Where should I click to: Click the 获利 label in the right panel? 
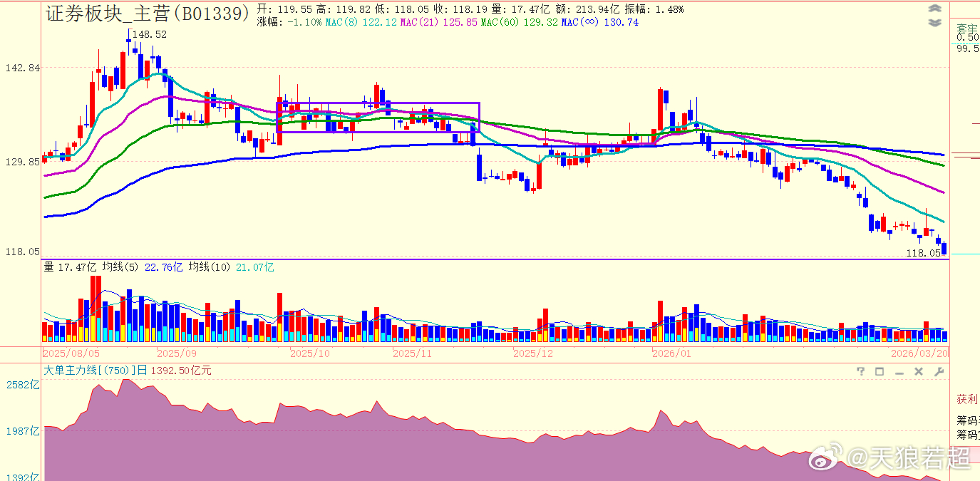967,399
